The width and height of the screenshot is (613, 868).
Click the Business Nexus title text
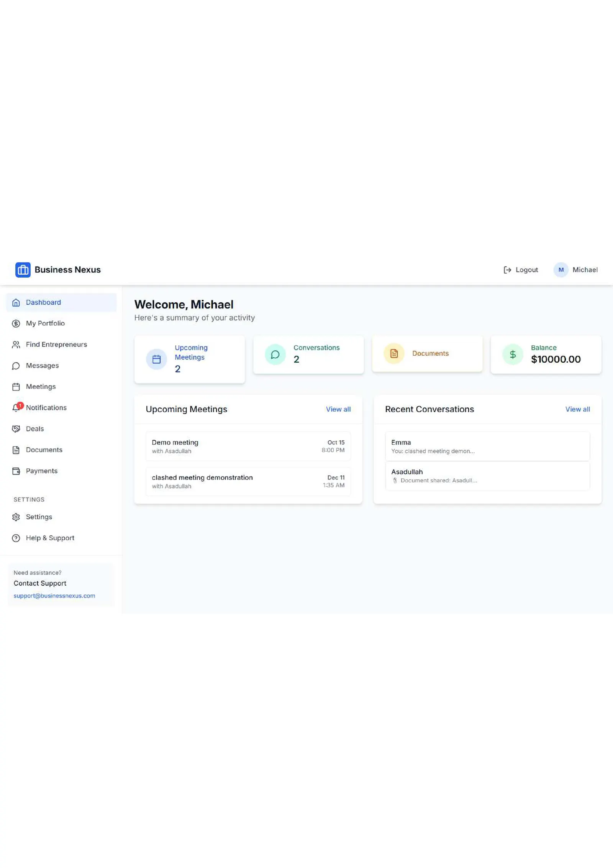68,270
